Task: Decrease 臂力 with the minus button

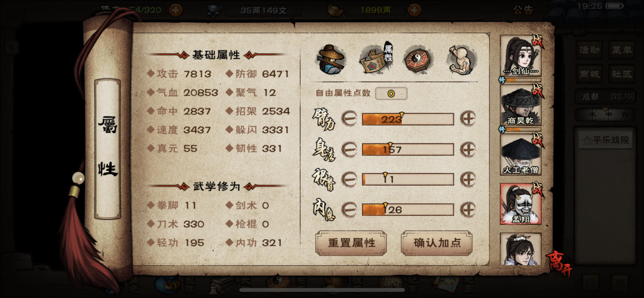Action: 349,118
